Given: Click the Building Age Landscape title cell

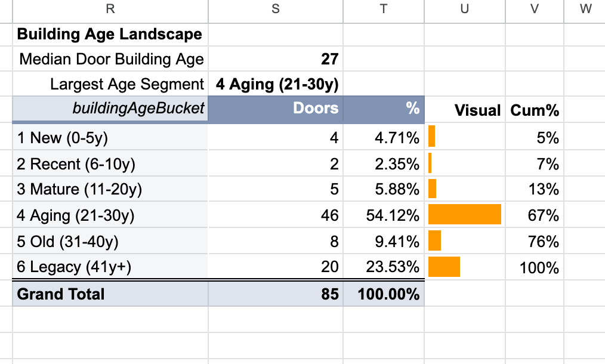Looking at the screenshot, I should (x=110, y=35).
